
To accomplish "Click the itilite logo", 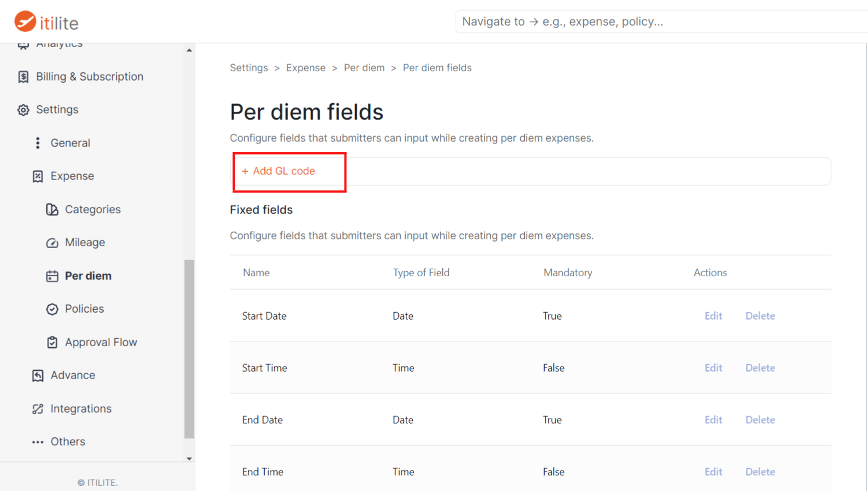I will pyautogui.click(x=45, y=21).
